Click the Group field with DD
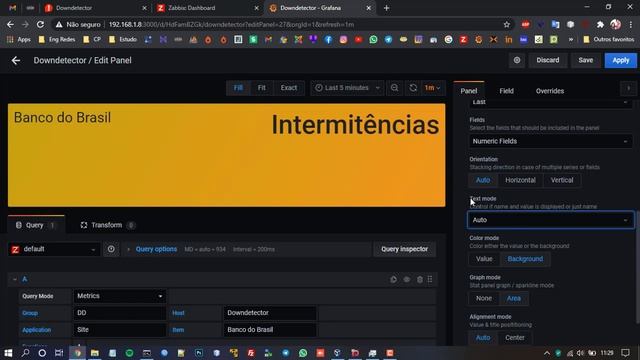Screen dimensions: 640x360 click(x=119, y=313)
